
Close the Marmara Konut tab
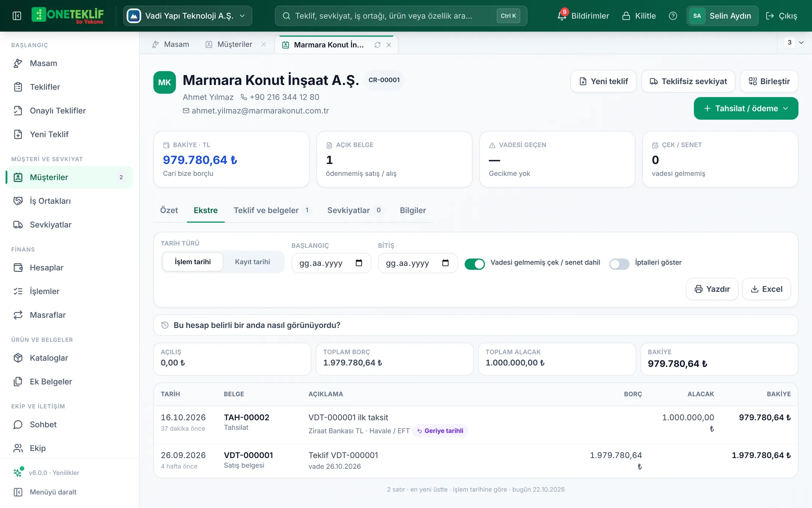[389, 45]
